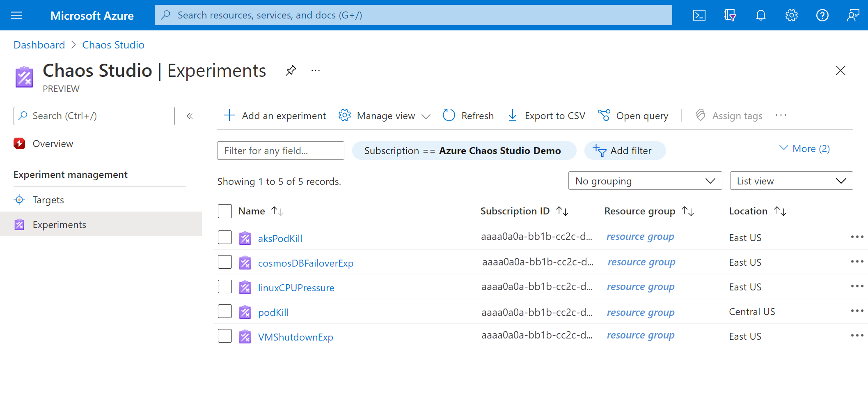
Task: Open the No grouping dropdown
Action: 645,180
